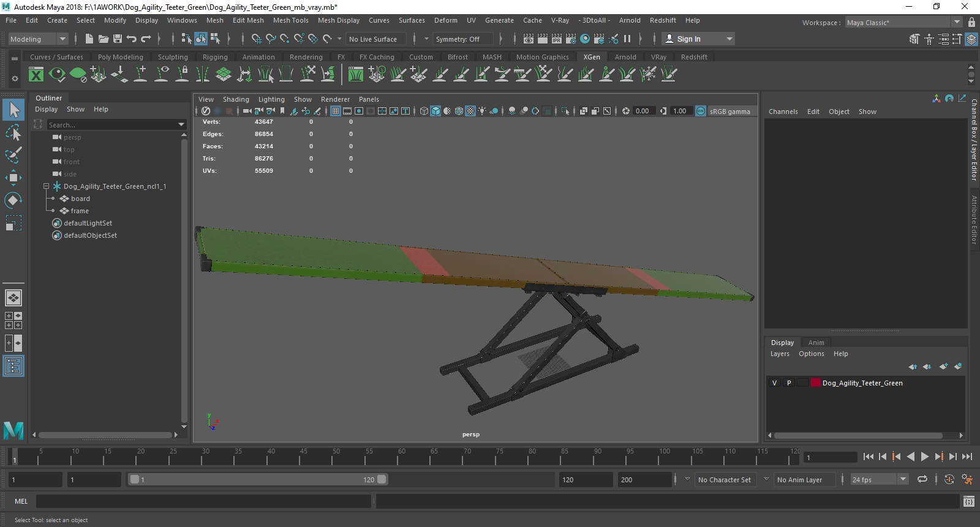Open the Outliner search filter dropdown arrow

click(181, 125)
